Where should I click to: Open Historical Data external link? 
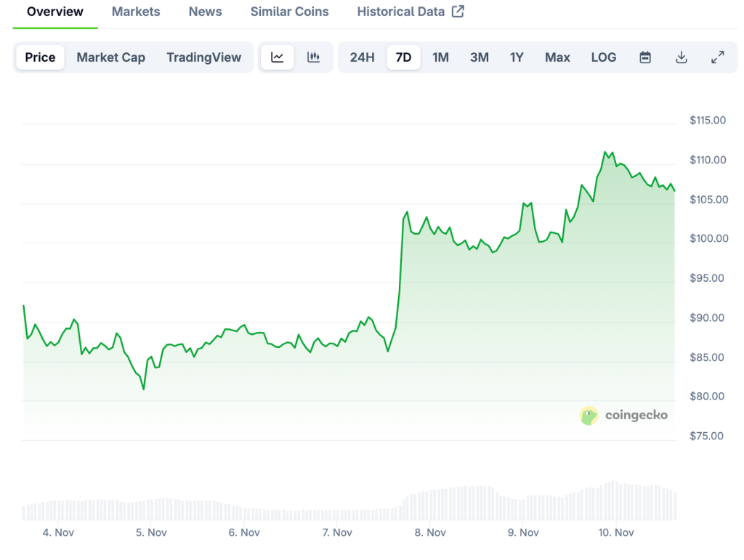coord(411,12)
